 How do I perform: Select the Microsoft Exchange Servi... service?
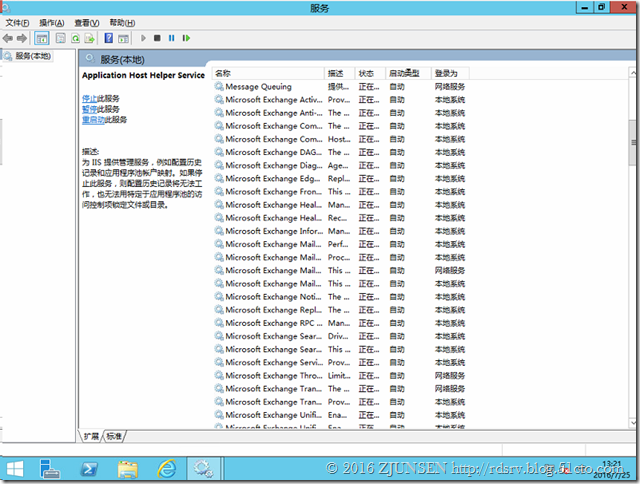coord(340,362)
